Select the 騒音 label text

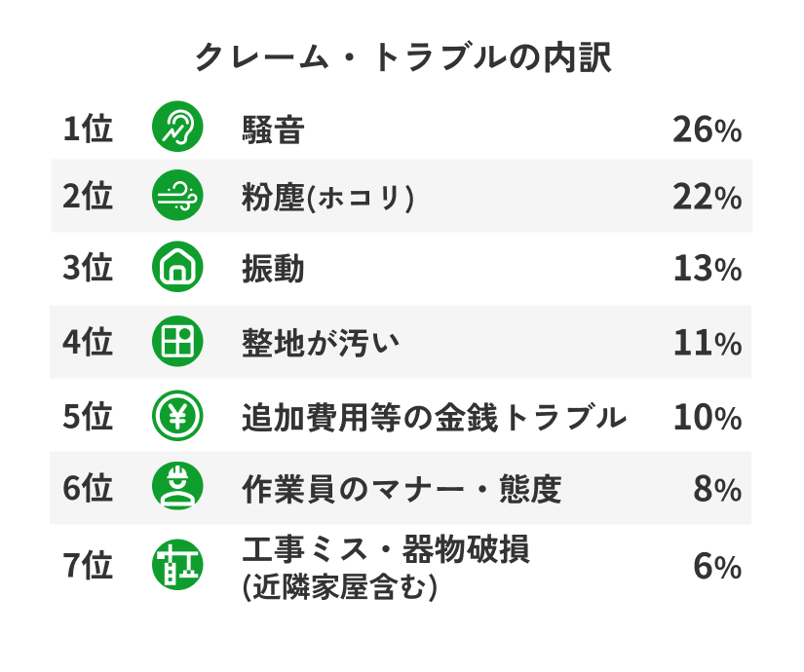point(273,129)
